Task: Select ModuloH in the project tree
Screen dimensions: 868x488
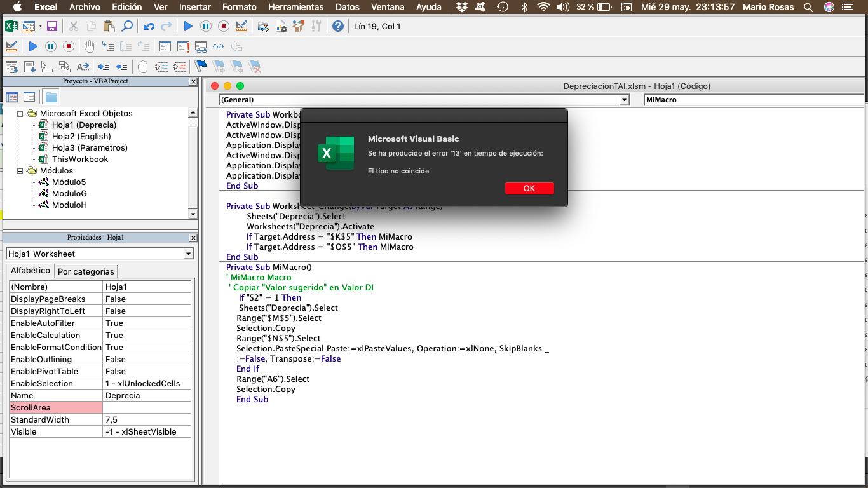Action: (69, 205)
